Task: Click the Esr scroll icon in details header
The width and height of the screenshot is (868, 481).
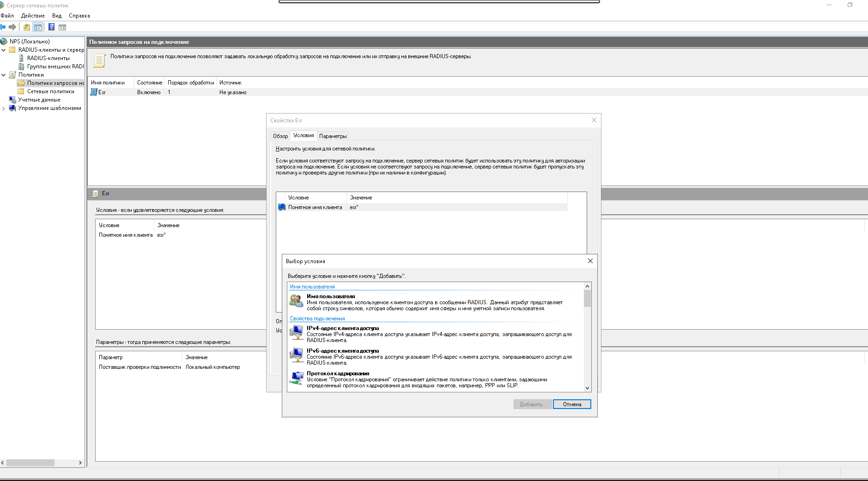Action: [95, 194]
